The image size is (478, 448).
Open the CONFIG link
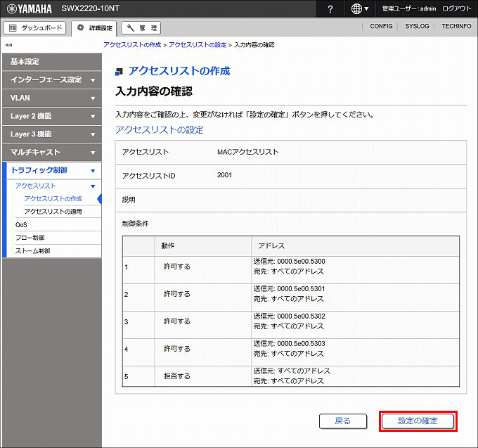coord(381,26)
